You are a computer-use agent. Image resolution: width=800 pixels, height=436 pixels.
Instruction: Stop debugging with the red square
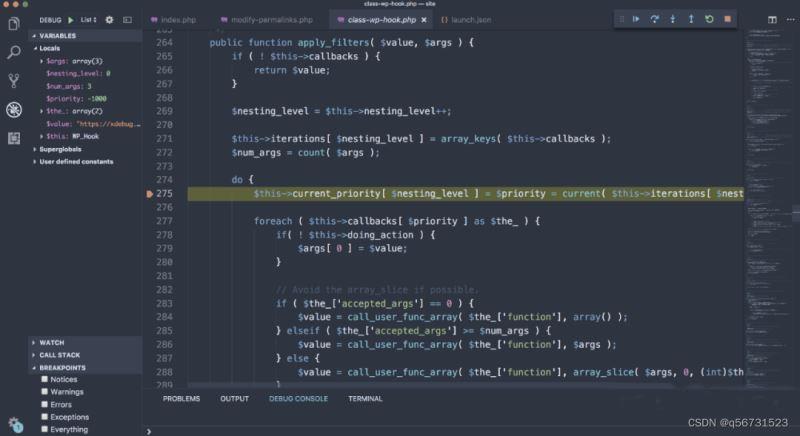(727, 19)
